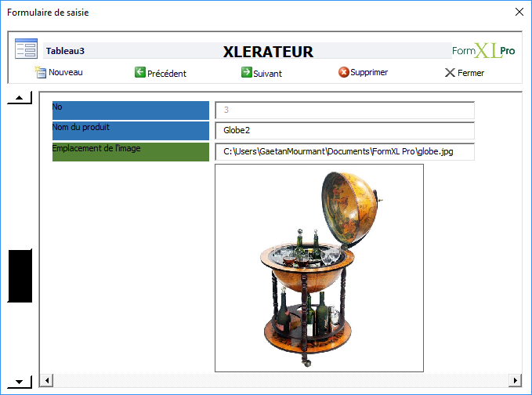
Task: Close the Formulaire de saisie window
Action: click(x=519, y=12)
